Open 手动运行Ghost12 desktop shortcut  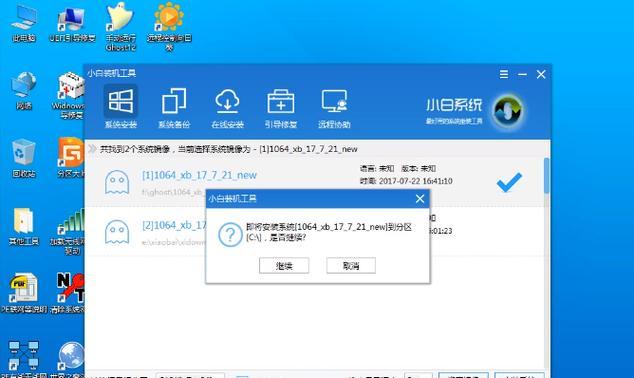point(120,27)
